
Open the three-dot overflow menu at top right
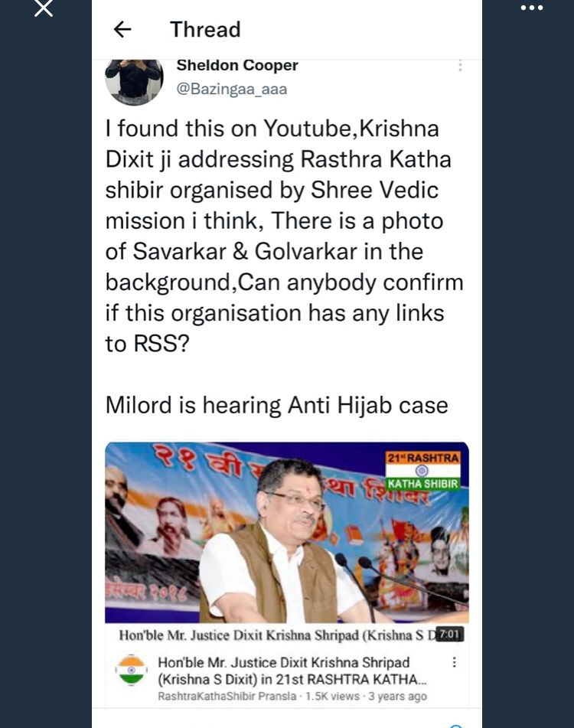coord(531,8)
